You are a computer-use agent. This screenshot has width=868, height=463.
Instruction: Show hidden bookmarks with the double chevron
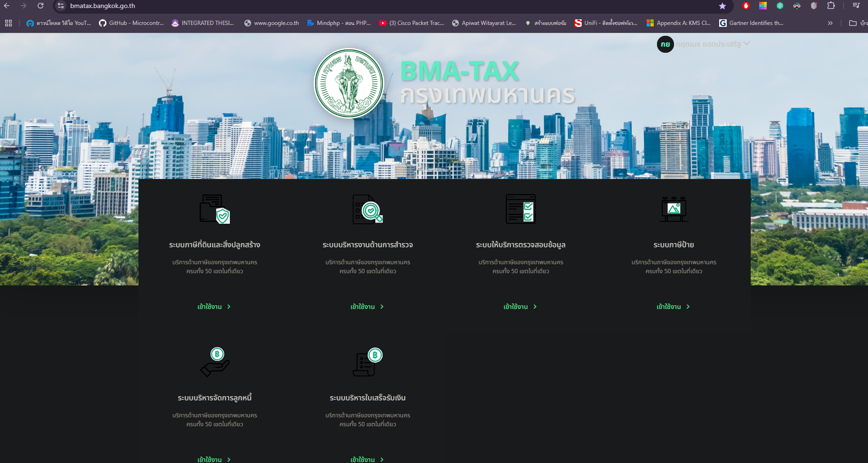[x=830, y=23]
